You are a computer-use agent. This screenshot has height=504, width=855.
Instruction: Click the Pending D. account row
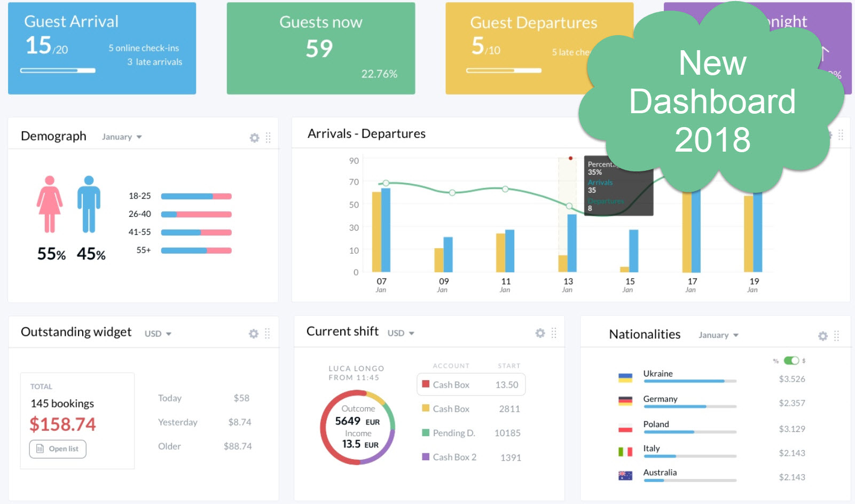pyautogui.click(x=471, y=433)
